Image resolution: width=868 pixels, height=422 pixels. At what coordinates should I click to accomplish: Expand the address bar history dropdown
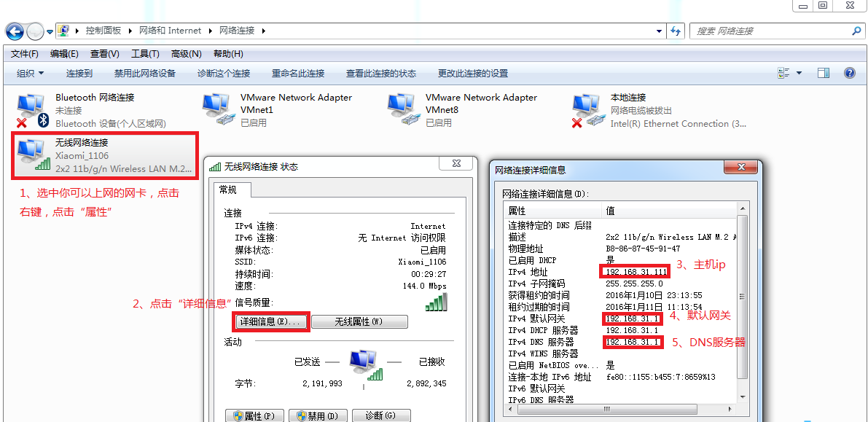pos(660,31)
